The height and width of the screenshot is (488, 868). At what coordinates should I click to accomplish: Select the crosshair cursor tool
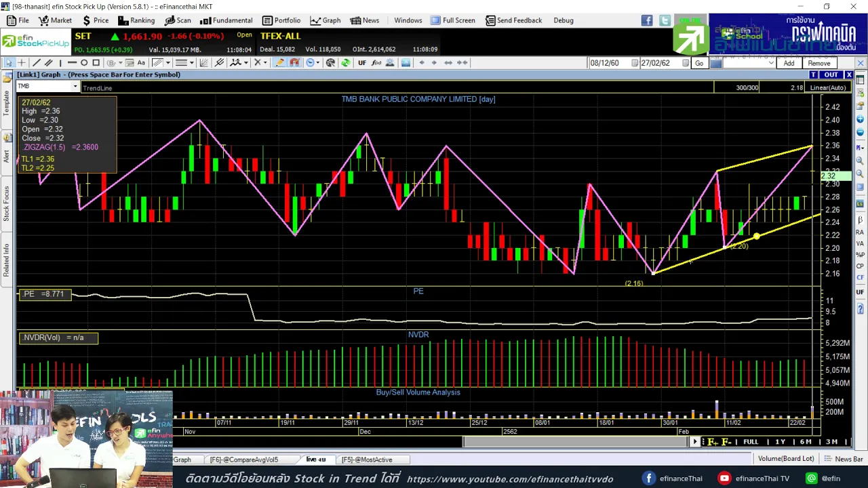[x=22, y=62]
